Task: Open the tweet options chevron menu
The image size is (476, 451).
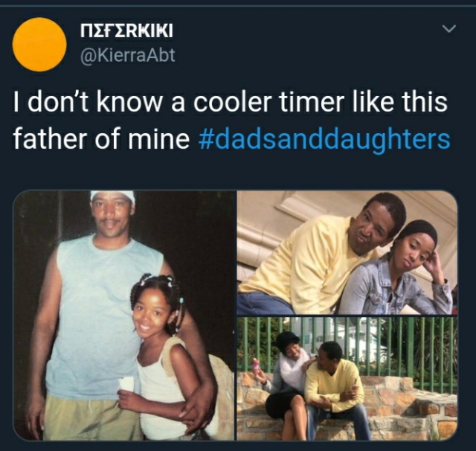Action: [x=449, y=28]
